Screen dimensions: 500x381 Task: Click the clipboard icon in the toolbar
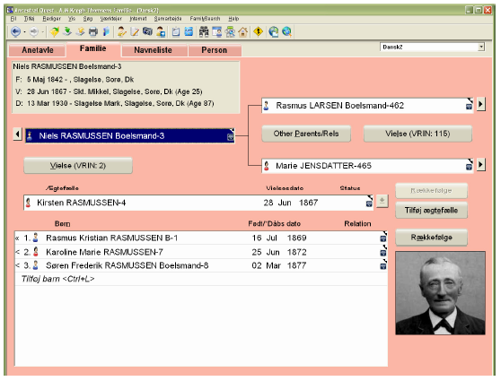176,32
